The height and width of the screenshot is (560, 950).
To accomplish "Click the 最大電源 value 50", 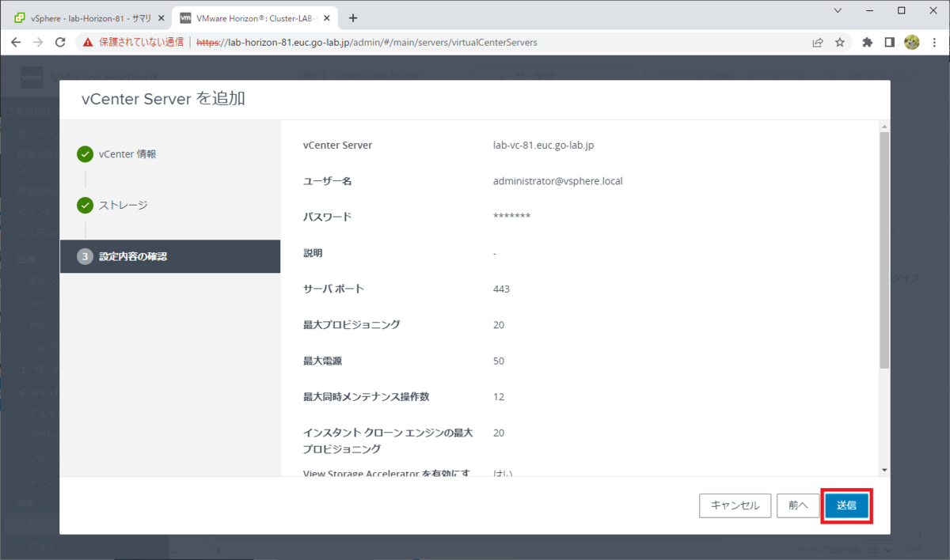I will point(499,361).
